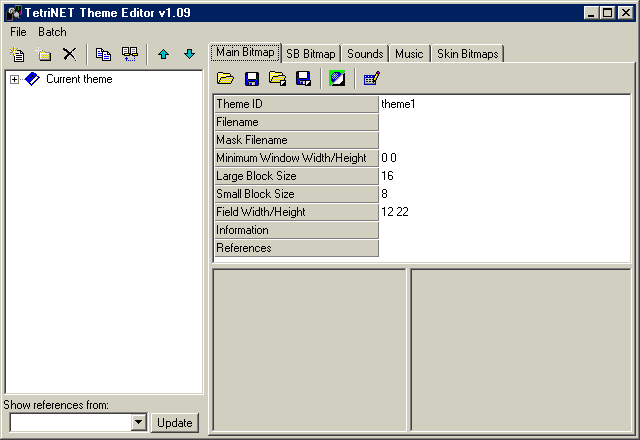Switch to the Sounds tab

(365, 53)
